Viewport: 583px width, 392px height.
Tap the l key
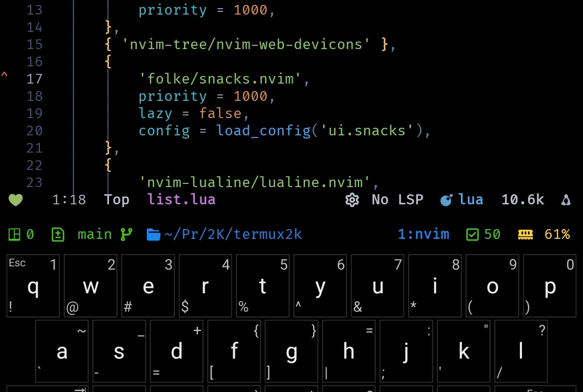point(521,351)
